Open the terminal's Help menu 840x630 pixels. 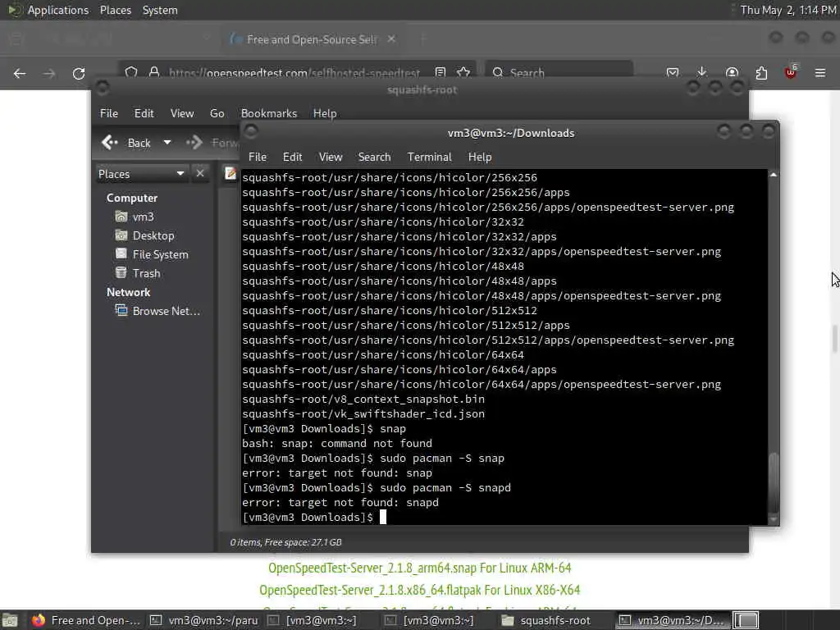(479, 157)
